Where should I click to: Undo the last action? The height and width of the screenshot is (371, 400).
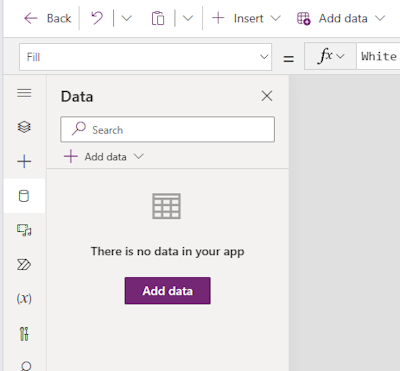click(x=97, y=18)
